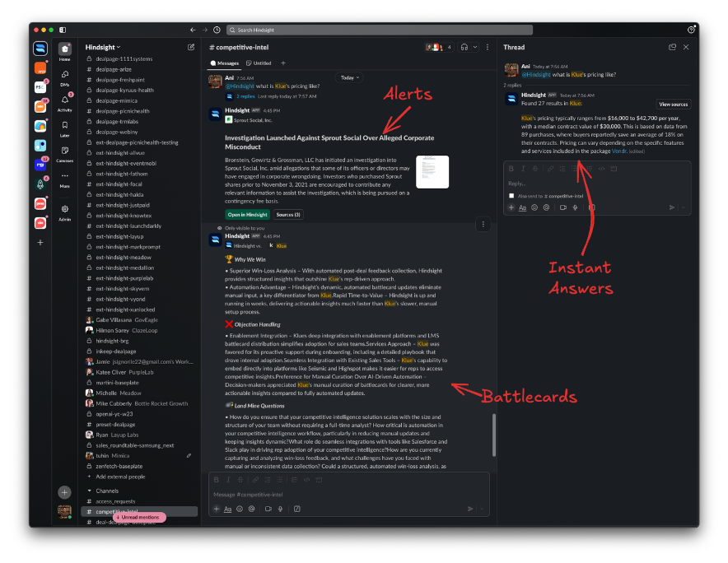Open Hindsight workspace dropdown menu
The height and width of the screenshot is (563, 728).
click(x=103, y=47)
